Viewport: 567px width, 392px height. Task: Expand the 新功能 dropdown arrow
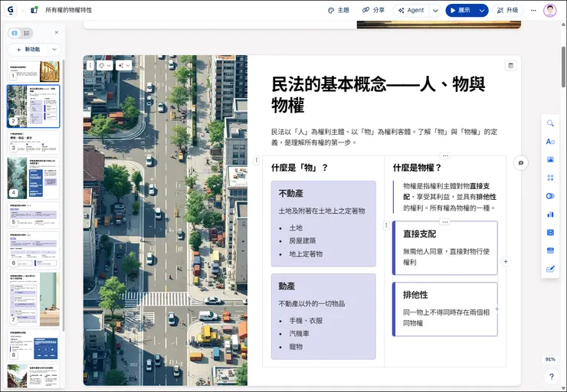[54, 50]
